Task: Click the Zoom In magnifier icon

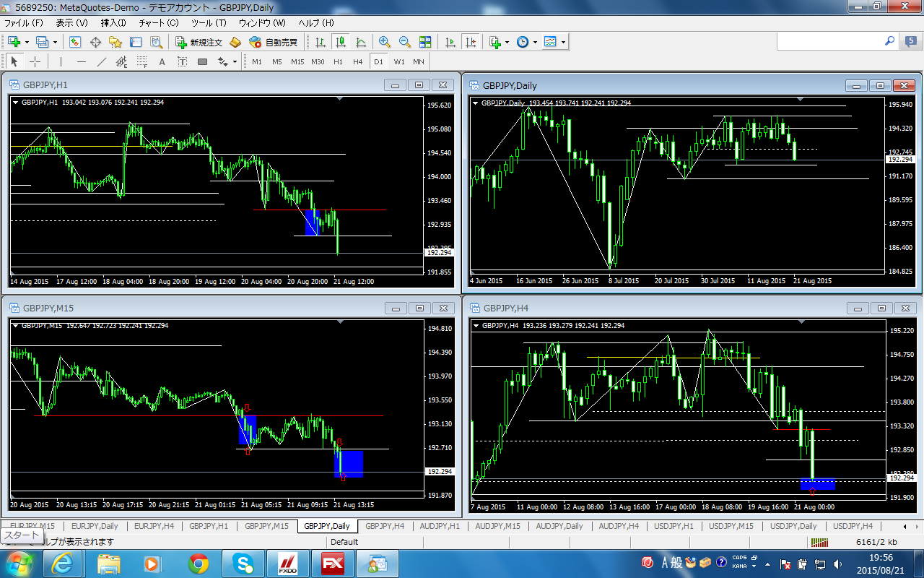Action: click(x=385, y=43)
